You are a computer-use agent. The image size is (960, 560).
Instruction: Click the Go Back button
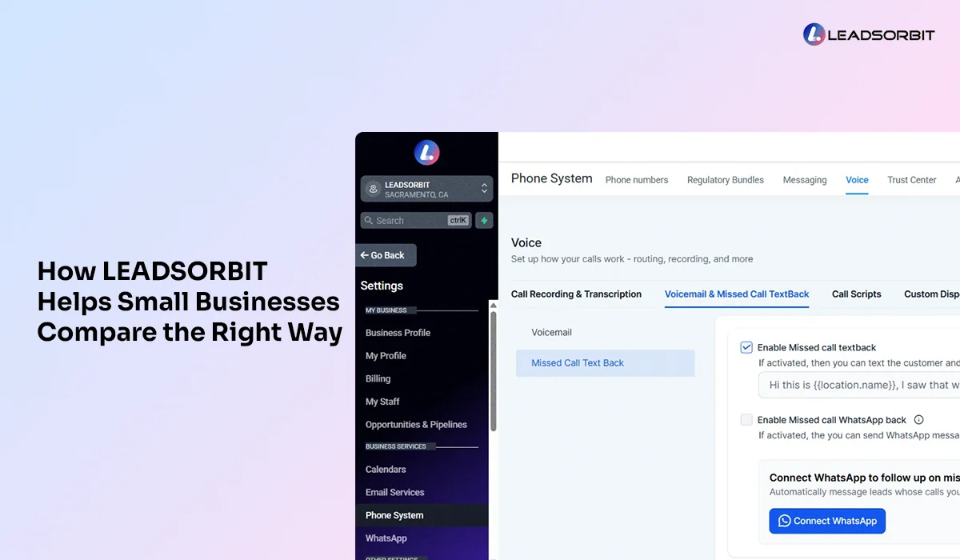click(386, 255)
